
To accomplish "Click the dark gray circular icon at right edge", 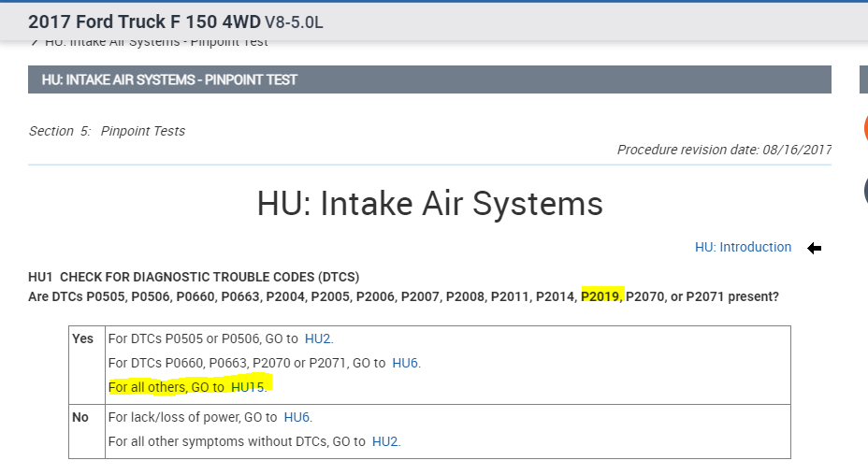I will pos(863,191).
